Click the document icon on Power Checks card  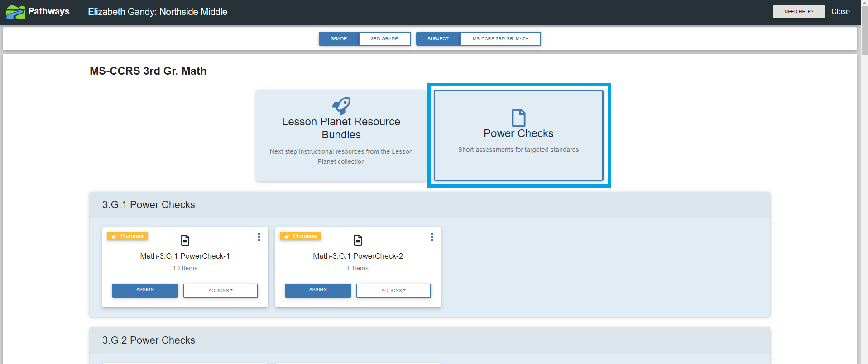(x=518, y=118)
